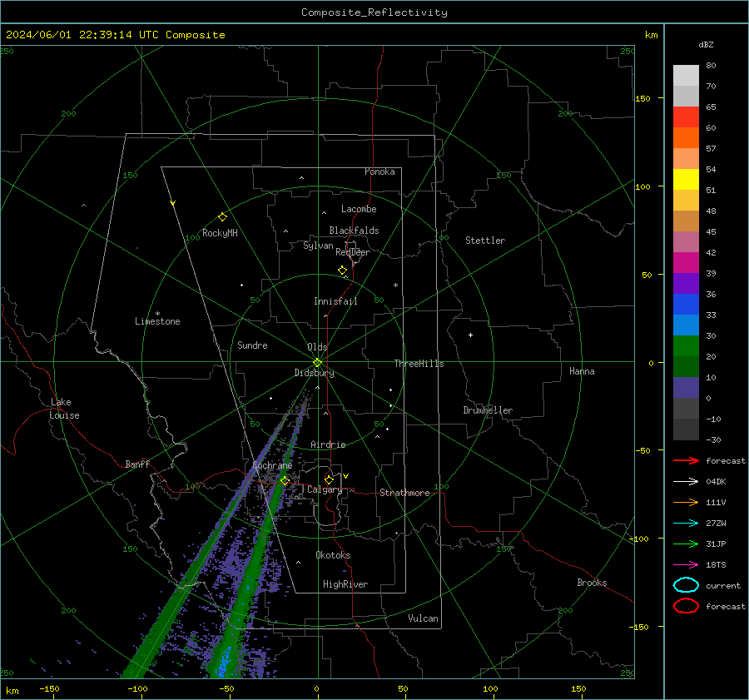Select the Olds label near radar center
749x700 pixels.
(x=317, y=347)
